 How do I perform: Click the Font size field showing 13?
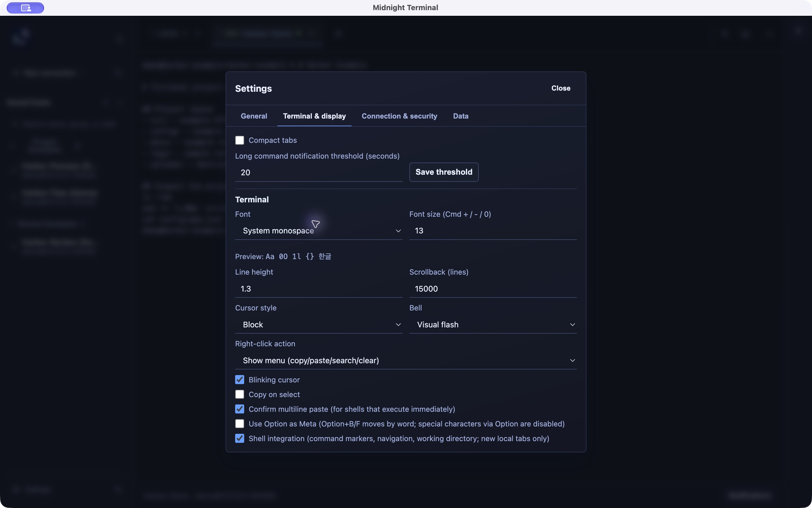[x=493, y=231]
